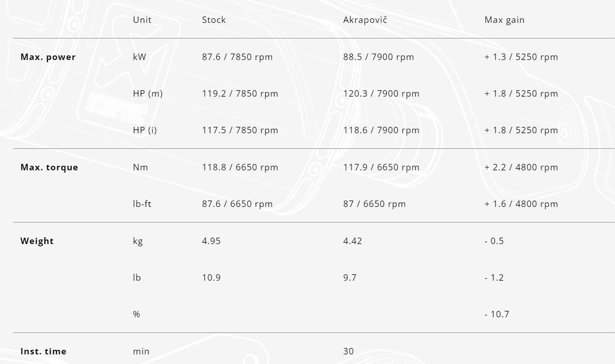Click the Unit column header
Viewport: 615px width, 364px height.
142,20
